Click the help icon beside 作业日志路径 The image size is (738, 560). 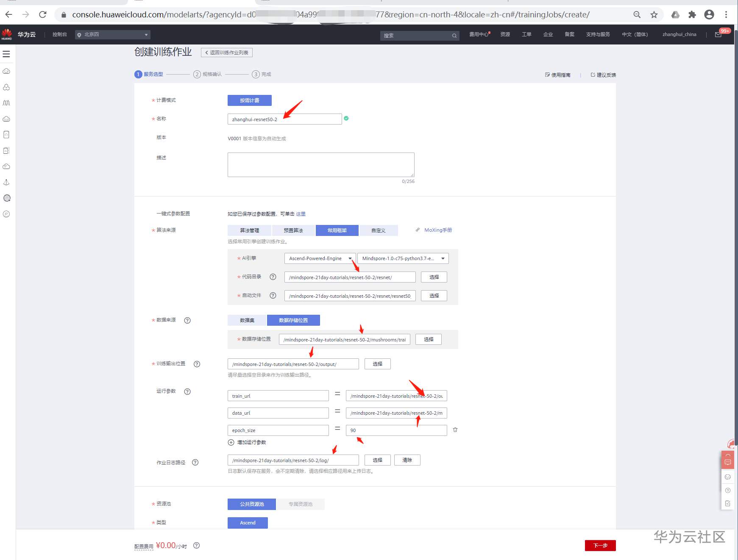pos(195,463)
